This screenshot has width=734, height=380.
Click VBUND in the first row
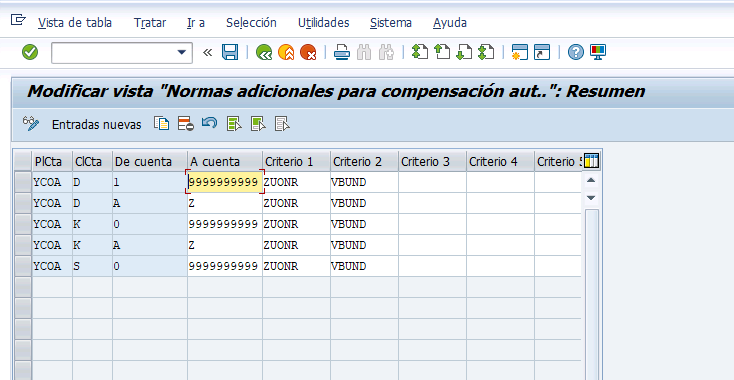pyautogui.click(x=364, y=182)
